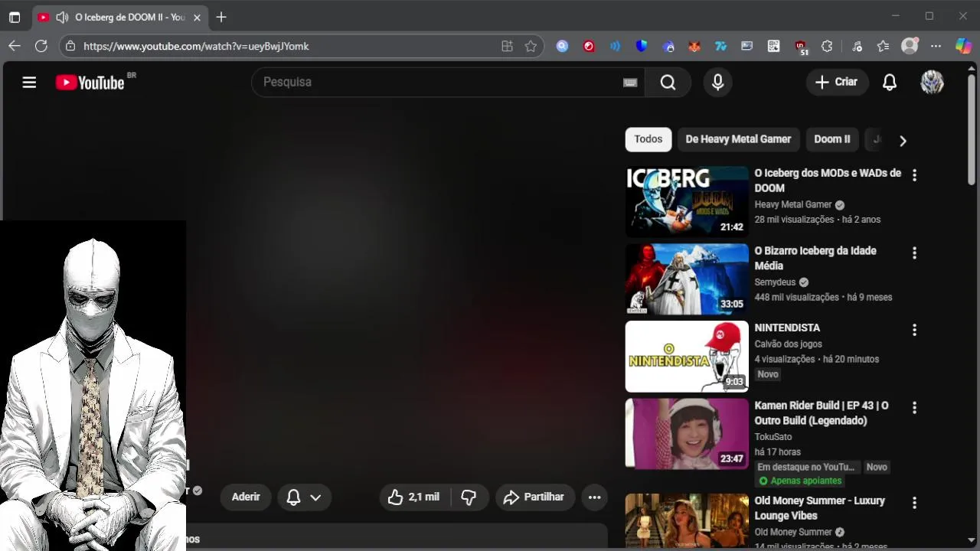Expand channel notification bell dropdown

pyautogui.click(x=304, y=497)
